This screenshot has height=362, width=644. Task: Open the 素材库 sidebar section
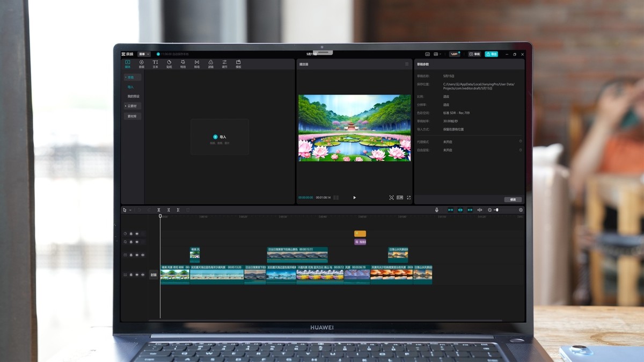[x=132, y=115]
